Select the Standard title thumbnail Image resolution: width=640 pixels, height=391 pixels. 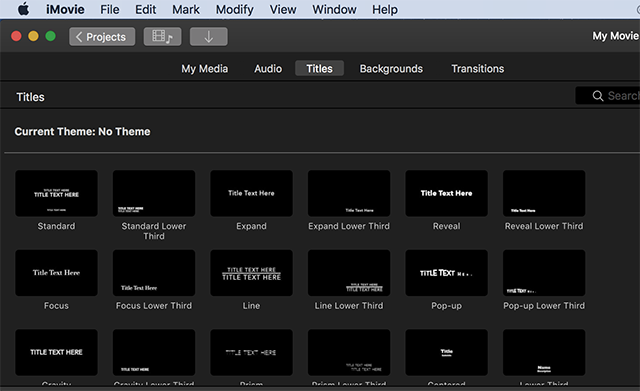coord(56,193)
